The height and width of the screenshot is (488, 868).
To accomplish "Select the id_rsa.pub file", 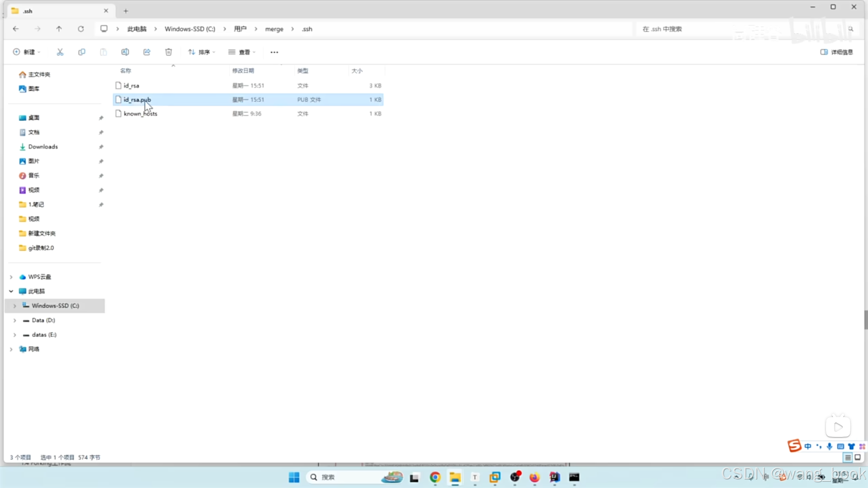I will [248, 99].
